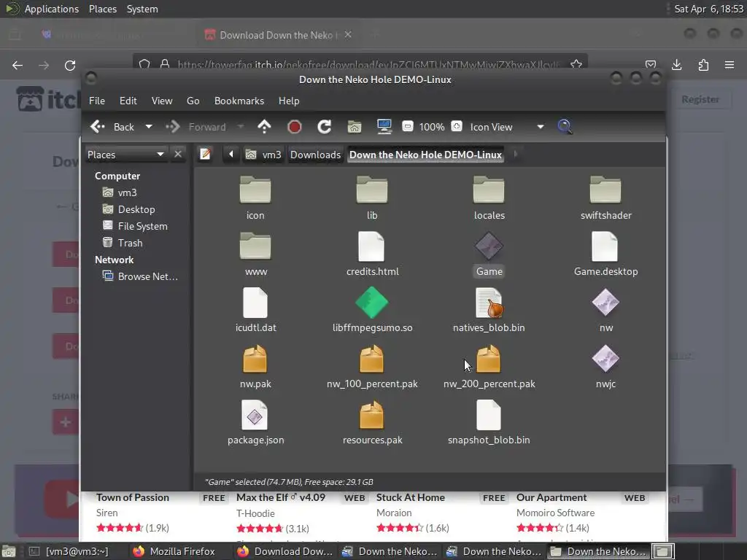Go to vm3 path segment
Viewport: 747px width, 560px height.
point(263,155)
